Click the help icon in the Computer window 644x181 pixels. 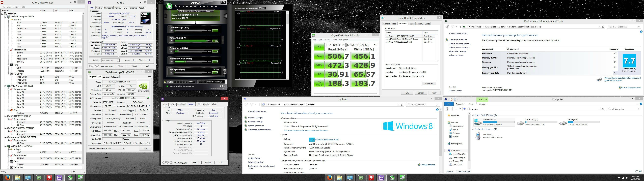641,104
